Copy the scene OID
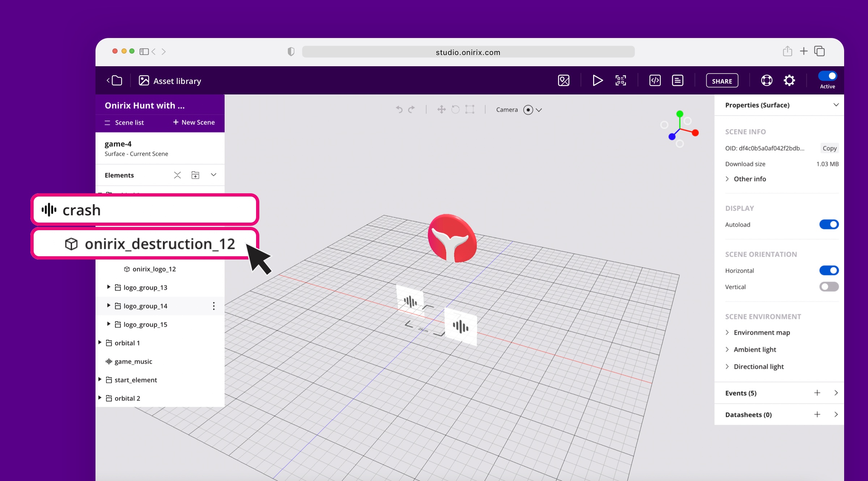Screen dimensions: 868x481 829,148
